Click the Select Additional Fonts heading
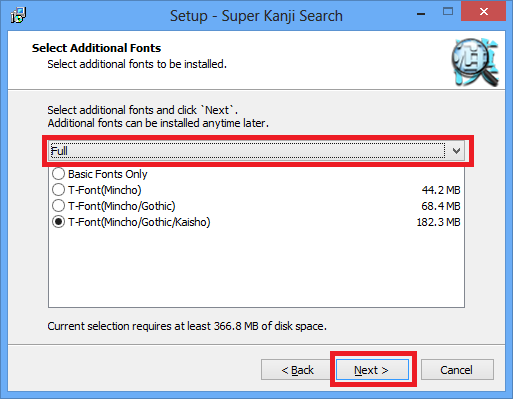 [x=96, y=48]
